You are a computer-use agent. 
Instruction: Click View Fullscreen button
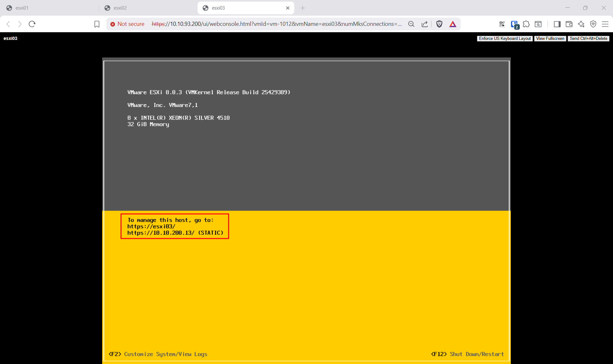(x=550, y=38)
